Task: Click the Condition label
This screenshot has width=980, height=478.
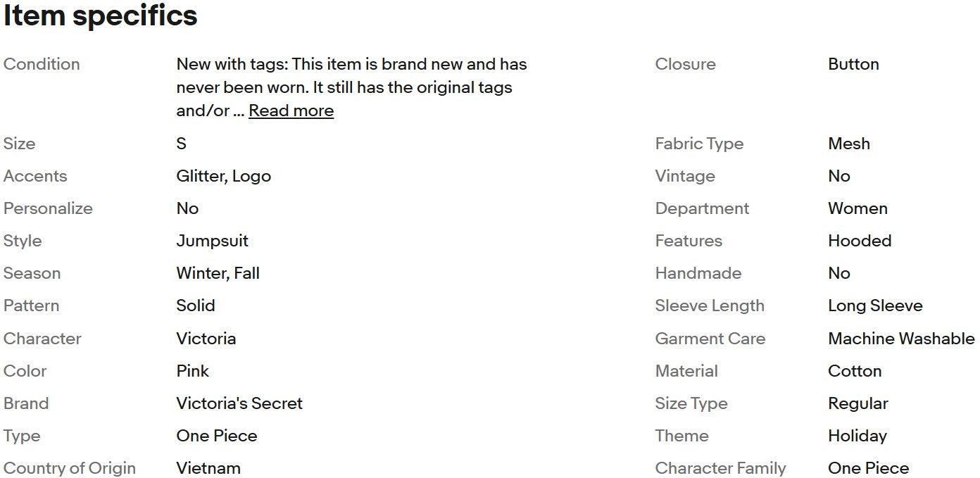Action: pyautogui.click(x=42, y=64)
